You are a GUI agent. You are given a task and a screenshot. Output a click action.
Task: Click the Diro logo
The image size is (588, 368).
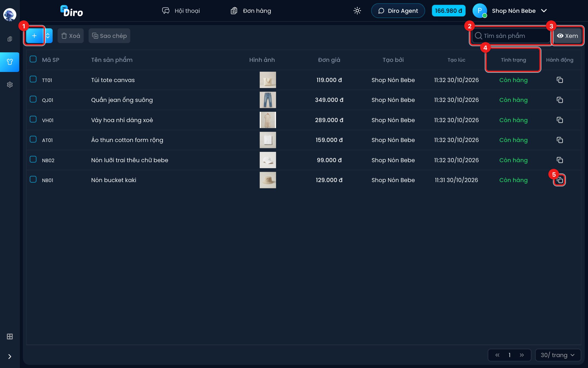[72, 11]
